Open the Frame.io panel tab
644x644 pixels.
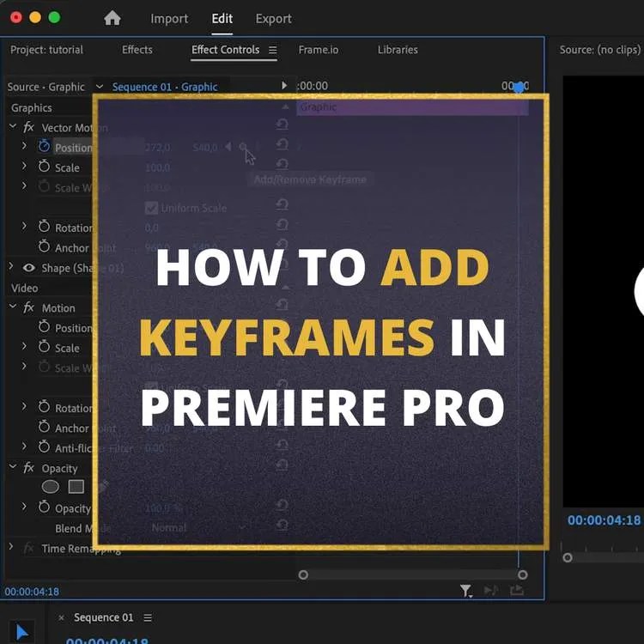pyautogui.click(x=319, y=50)
